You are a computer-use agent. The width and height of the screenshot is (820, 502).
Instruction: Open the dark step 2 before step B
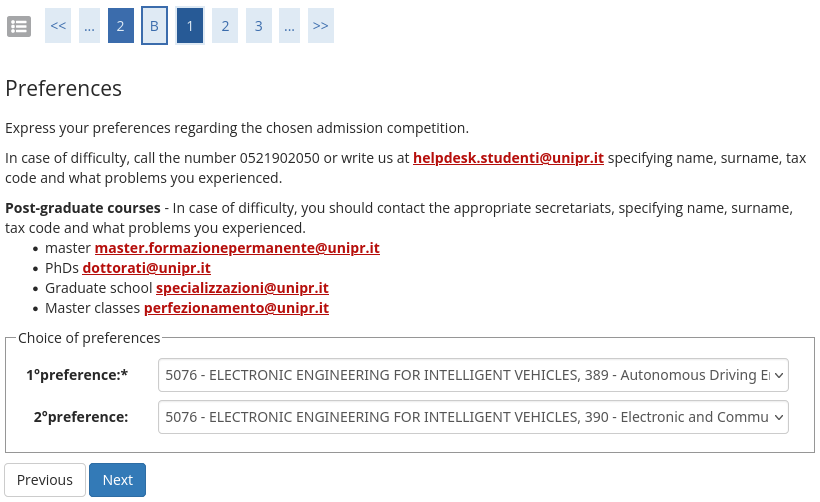point(120,26)
